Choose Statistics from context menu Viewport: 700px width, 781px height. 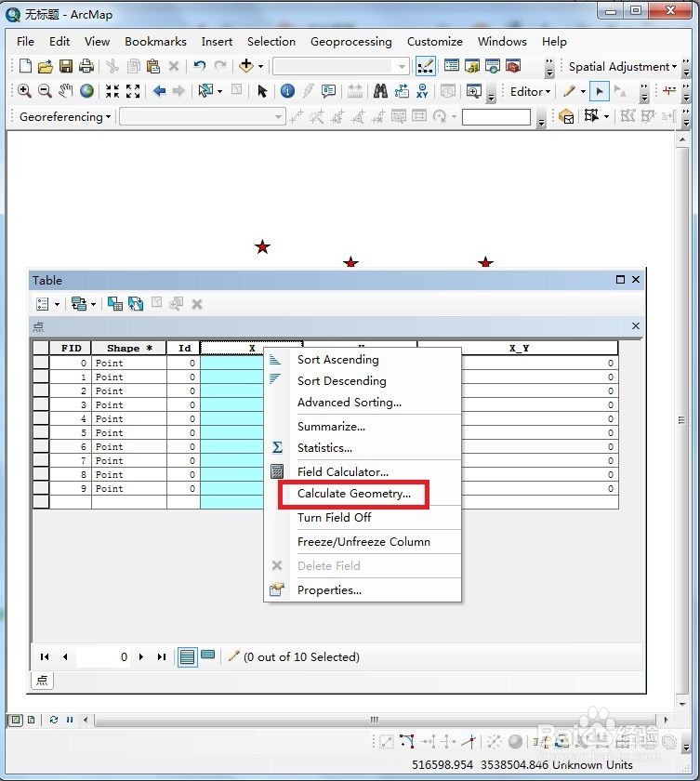point(324,448)
